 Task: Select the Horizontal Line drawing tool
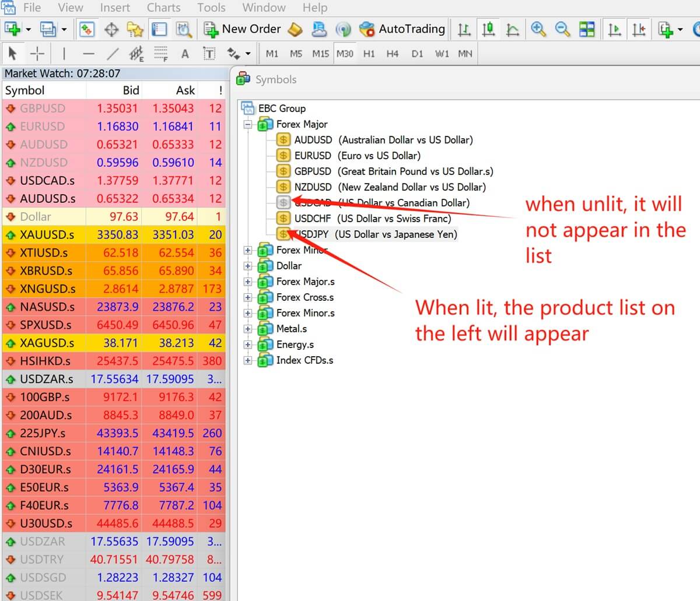coord(88,54)
